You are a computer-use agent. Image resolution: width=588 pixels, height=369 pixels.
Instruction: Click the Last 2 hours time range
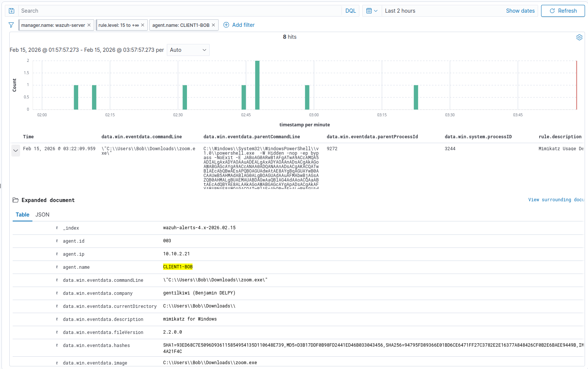400,11
